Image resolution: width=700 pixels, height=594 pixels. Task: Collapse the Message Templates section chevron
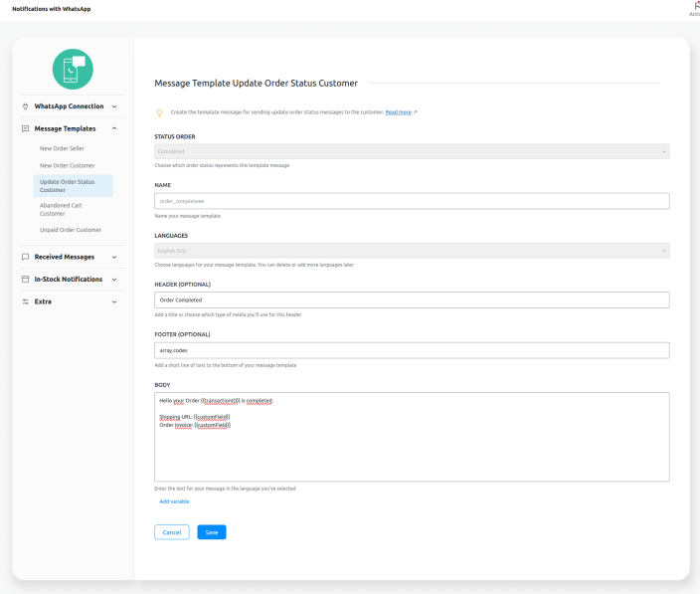(x=114, y=128)
